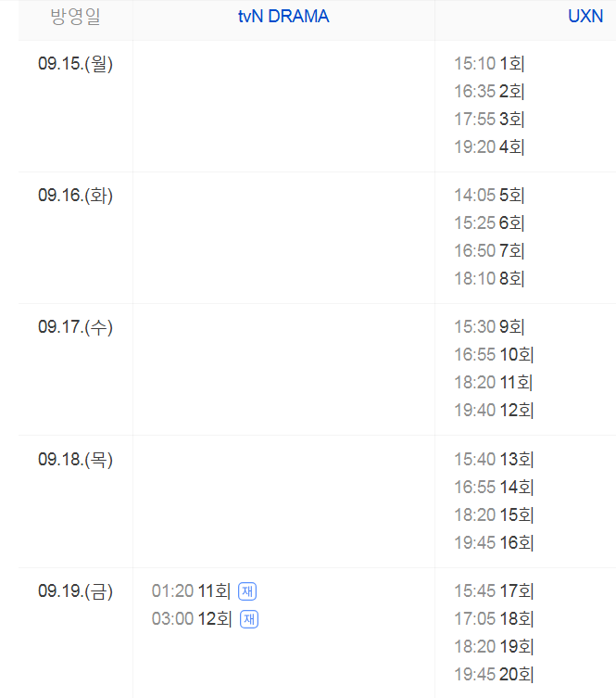Click the 03:00 12회 tvN DRAMA entry
The width and height of the screenshot is (616, 698).
tap(192, 619)
